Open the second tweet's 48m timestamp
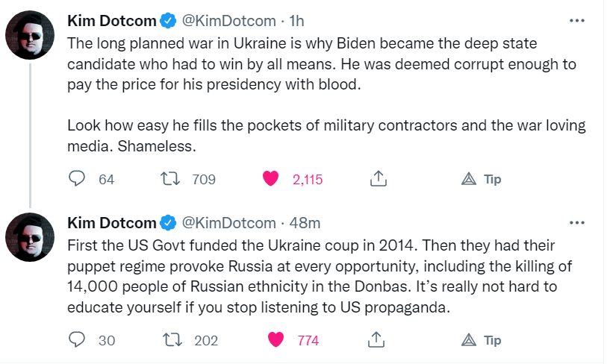This screenshot has height=364, width=607. (x=304, y=222)
